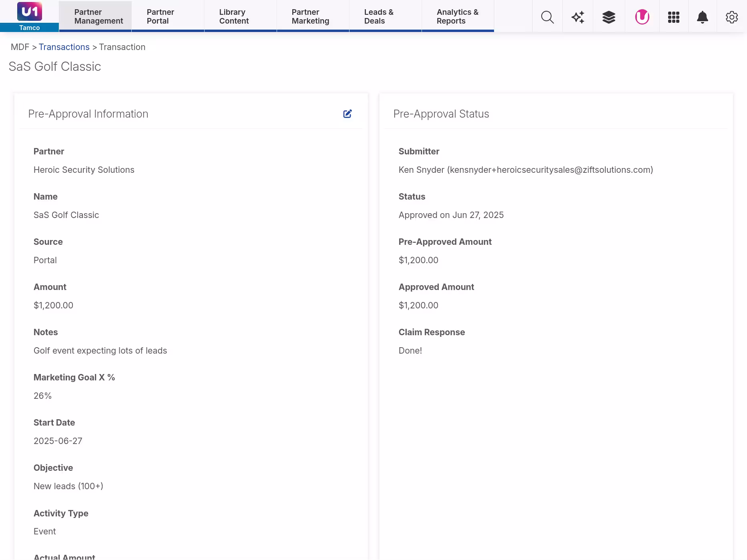This screenshot has width=747, height=560.
Task: Open the stacked layers icon
Action: click(x=608, y=17)
